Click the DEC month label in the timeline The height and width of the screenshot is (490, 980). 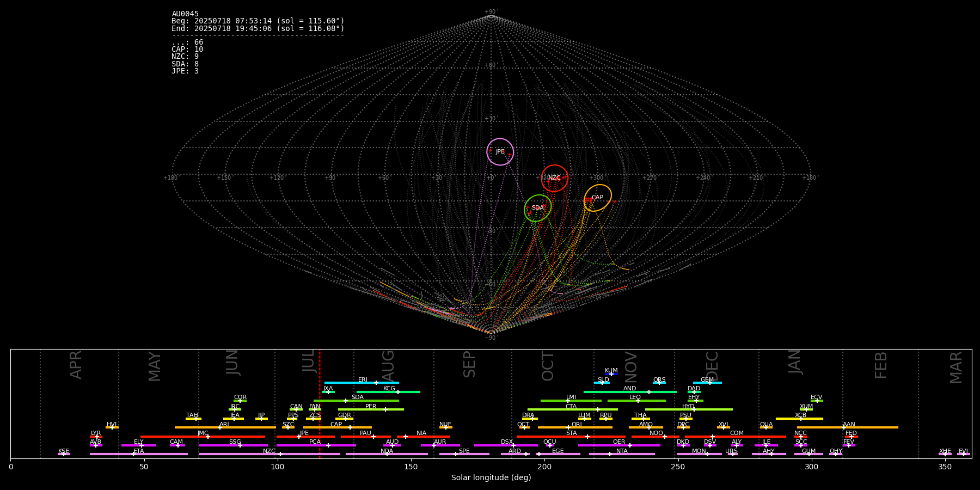pos(712,366)
